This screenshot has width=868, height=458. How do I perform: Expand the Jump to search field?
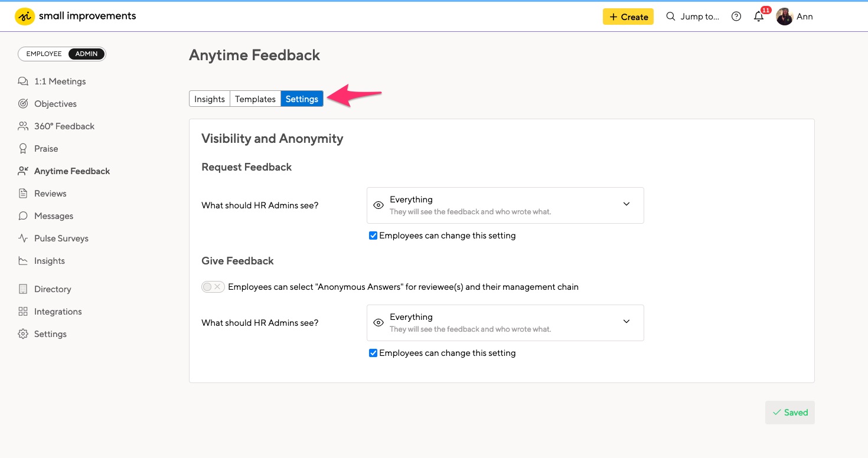tap(693, 17)
